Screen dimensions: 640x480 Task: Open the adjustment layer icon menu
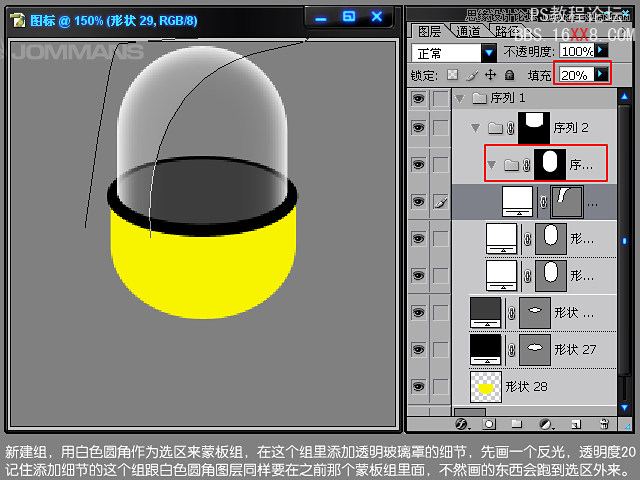coord(546,423)
